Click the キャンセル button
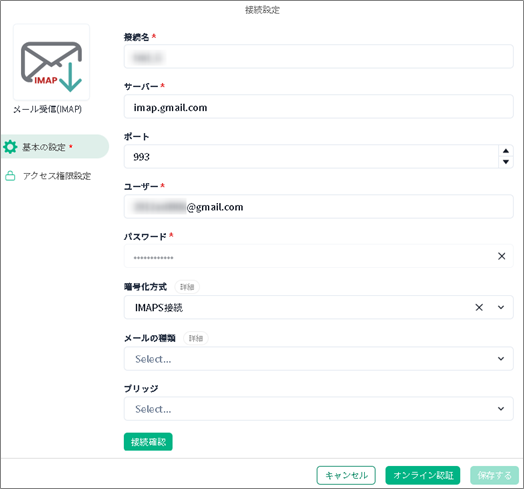Image resolution: width=524 pixels, height=489 pixels. pyautogui.click(x=346, y=475)
